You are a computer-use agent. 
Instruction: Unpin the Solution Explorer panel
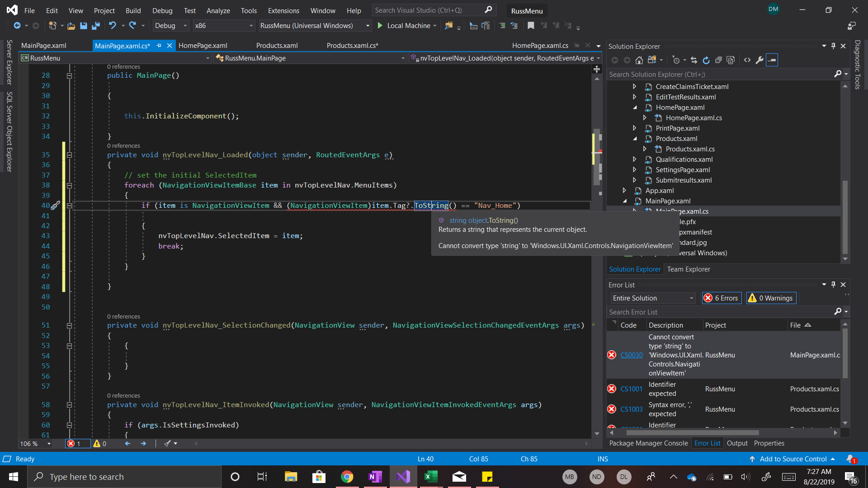coord(833,46)
